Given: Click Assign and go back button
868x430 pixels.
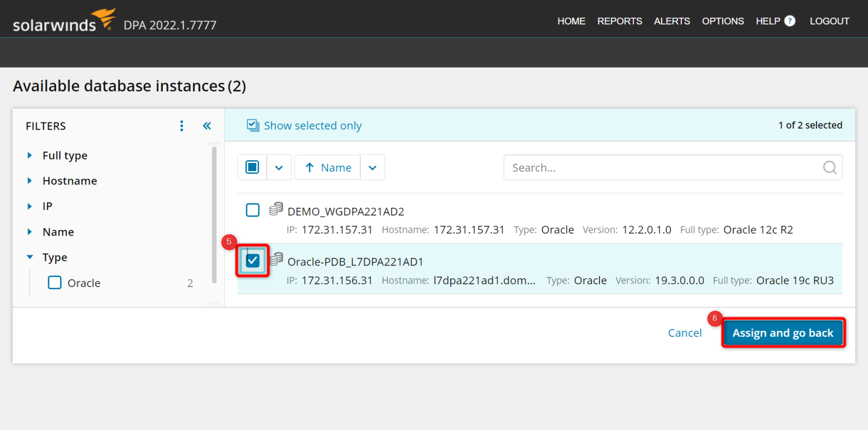Looking at the screenshot, I should [783, 332].
